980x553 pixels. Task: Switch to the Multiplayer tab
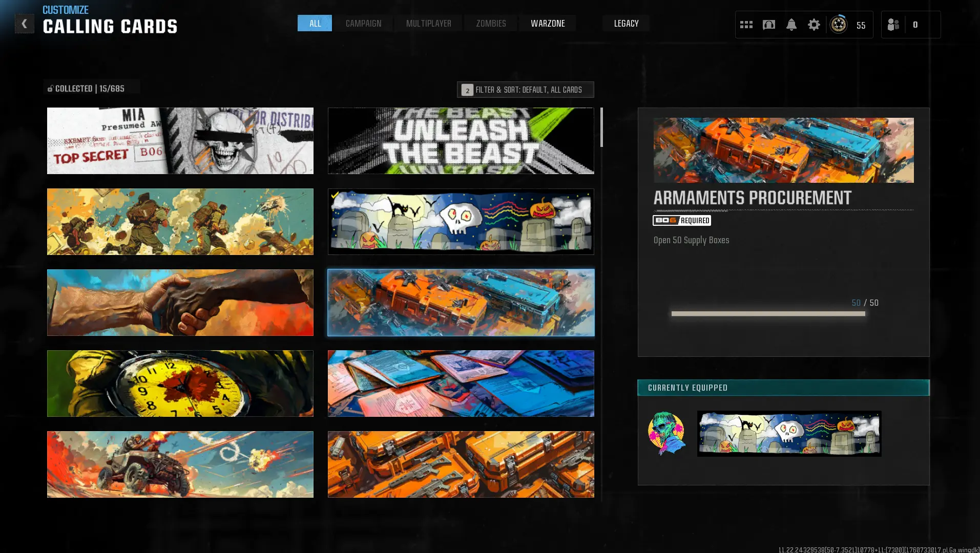pyautogui.click(x=428, y=23)
